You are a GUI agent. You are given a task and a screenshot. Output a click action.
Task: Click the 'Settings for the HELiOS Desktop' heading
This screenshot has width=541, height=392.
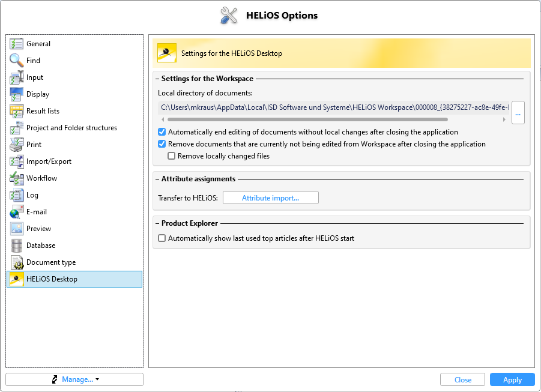[x=232, y=53]
